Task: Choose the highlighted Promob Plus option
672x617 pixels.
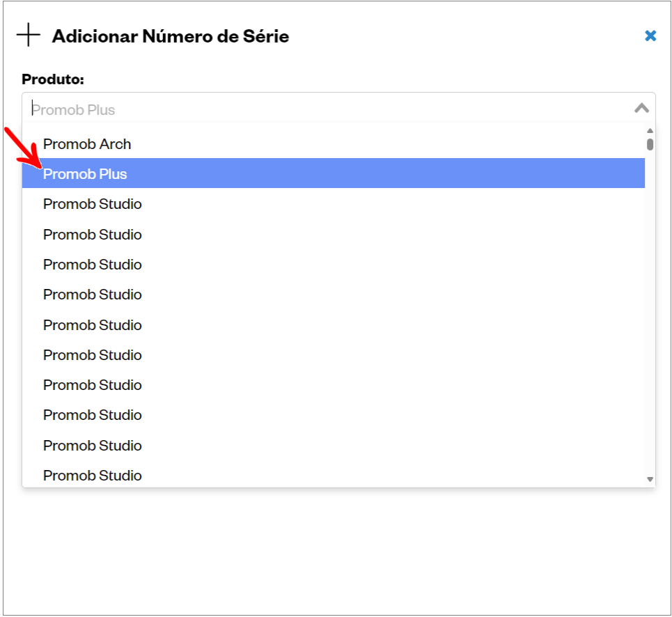Action: pos(85,174)
